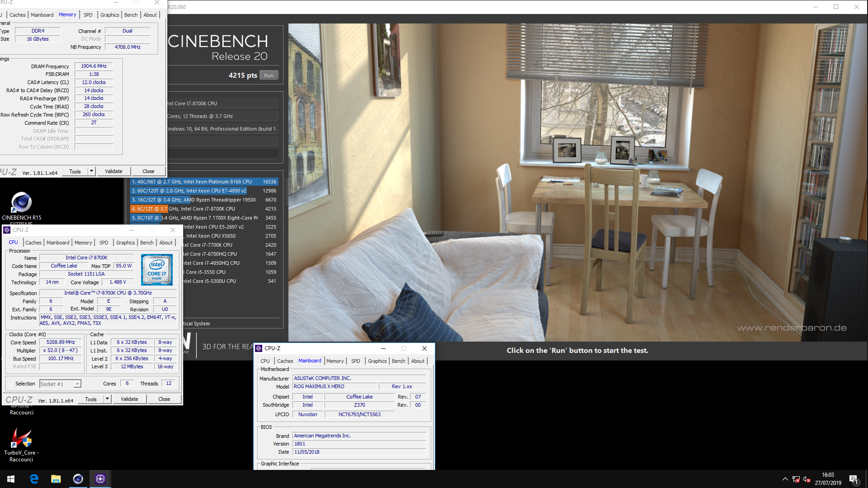Click BIOS date 11/05/2018 field
The image size is (868, 488).
pos(359,452)
